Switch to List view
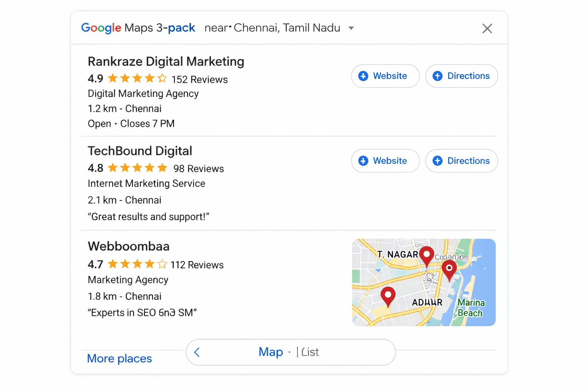This screenshot has height=392, width=588. 309,352
